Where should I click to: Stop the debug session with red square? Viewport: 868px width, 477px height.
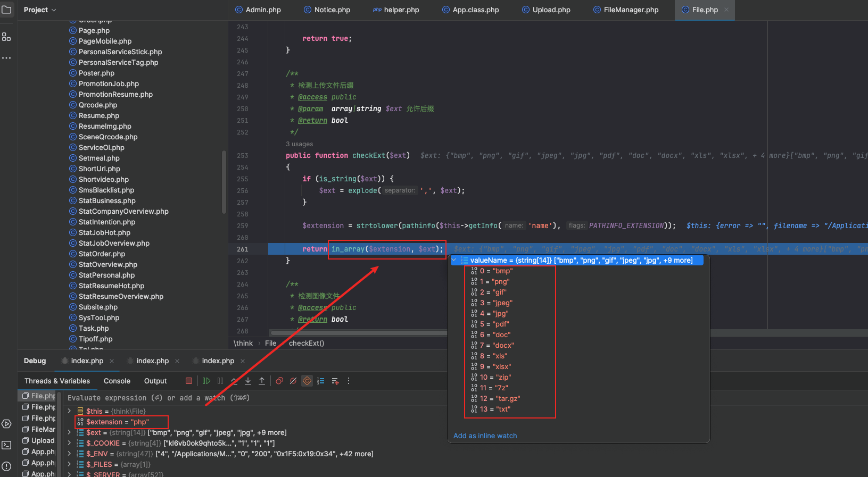189,381
